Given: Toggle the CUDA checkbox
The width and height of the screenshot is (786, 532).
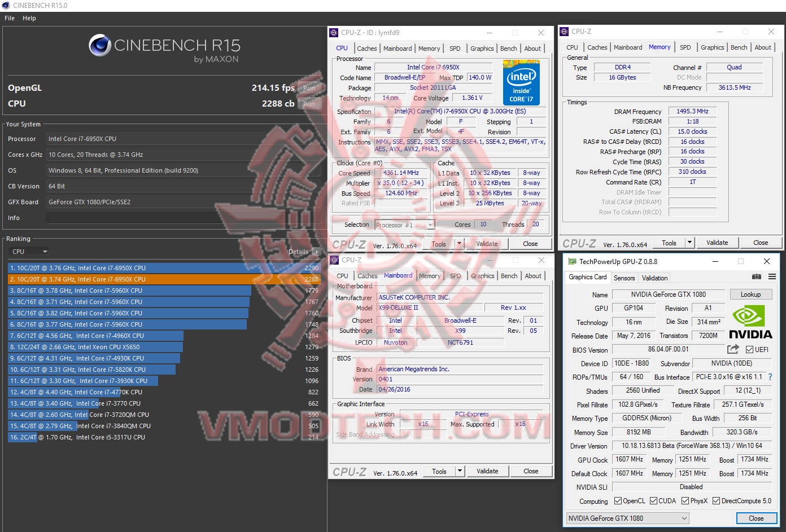Looking at the screenshot, I should (653, 501).
